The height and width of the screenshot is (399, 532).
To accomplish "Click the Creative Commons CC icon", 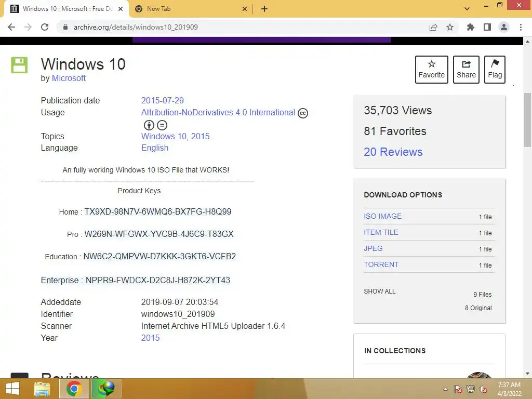I will (303, 113).
